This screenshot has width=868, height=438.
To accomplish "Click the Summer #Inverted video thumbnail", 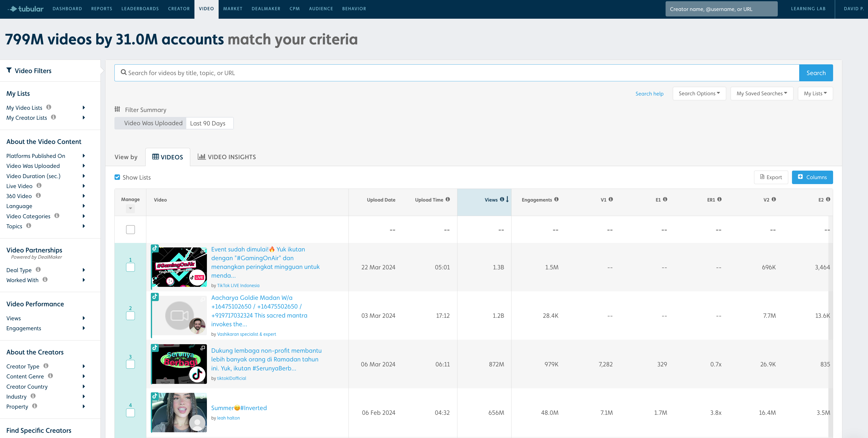I will 179,412.
